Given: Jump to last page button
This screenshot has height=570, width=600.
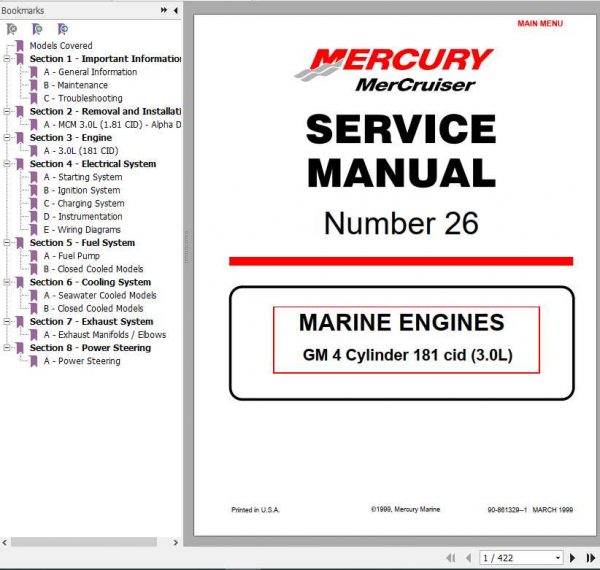Looking at the screenshot, I should coord(590,558).
